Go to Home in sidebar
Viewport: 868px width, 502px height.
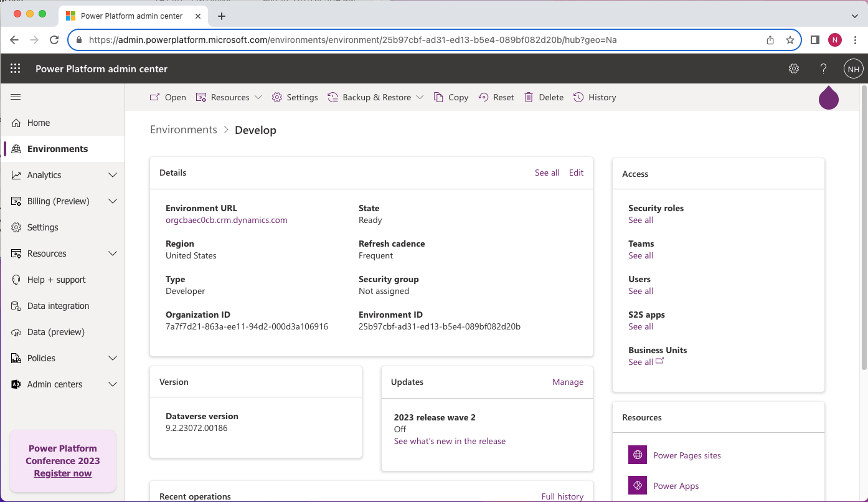(x=38, y=123)
